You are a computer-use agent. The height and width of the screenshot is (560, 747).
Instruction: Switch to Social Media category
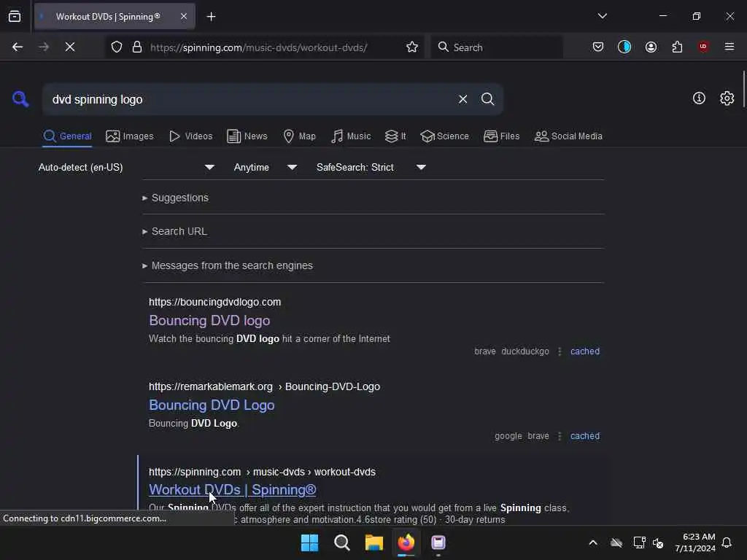point(568,136)
